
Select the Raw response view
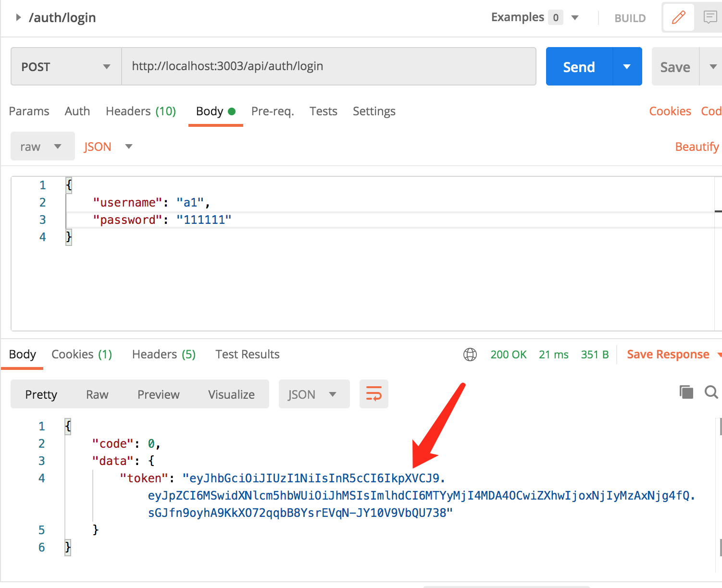97,394
